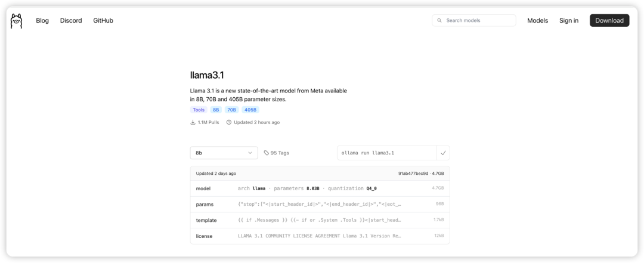Click the 1.7kB template size
The image size is (644, 263).
[x=439, y=220]
